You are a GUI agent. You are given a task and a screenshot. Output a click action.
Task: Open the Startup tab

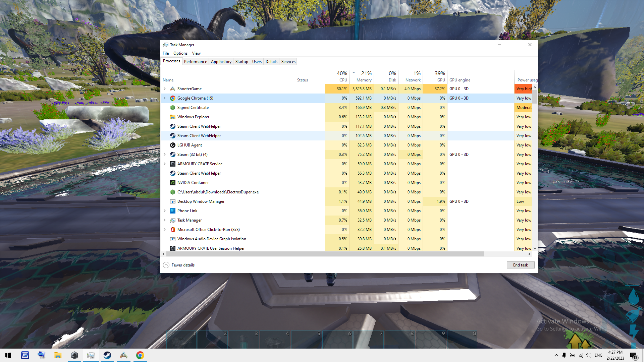tap(241, 62)
